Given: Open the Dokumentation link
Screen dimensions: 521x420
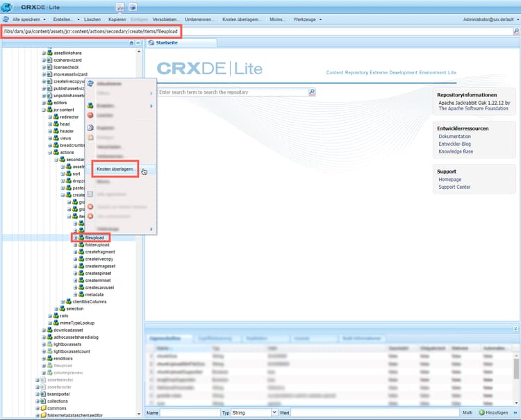Looking at the screenshot, I should pyautogui.click(x=454, y=137).
